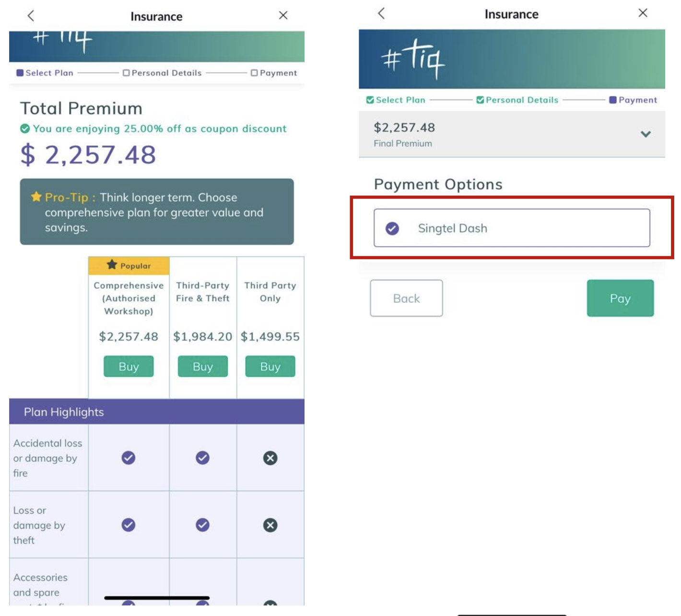
Task: Expand the Final Premium details chevron
Action: 646,134
